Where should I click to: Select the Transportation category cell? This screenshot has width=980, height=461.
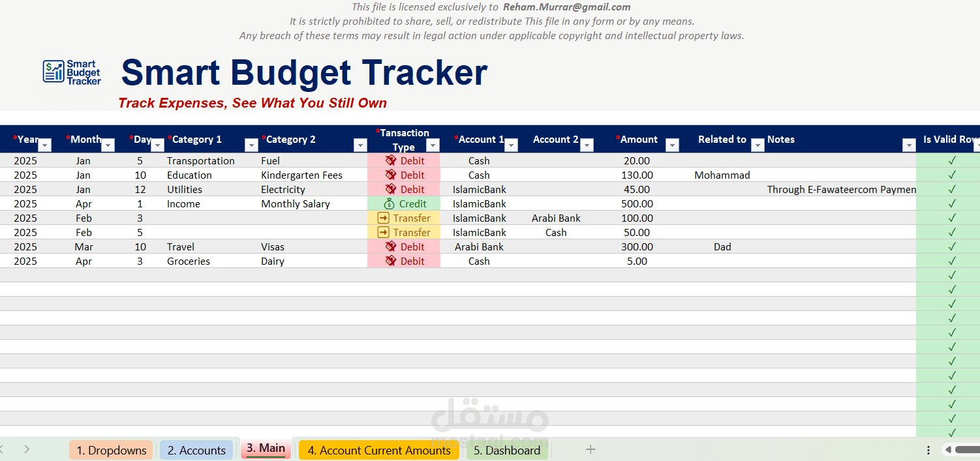(201, 160)
